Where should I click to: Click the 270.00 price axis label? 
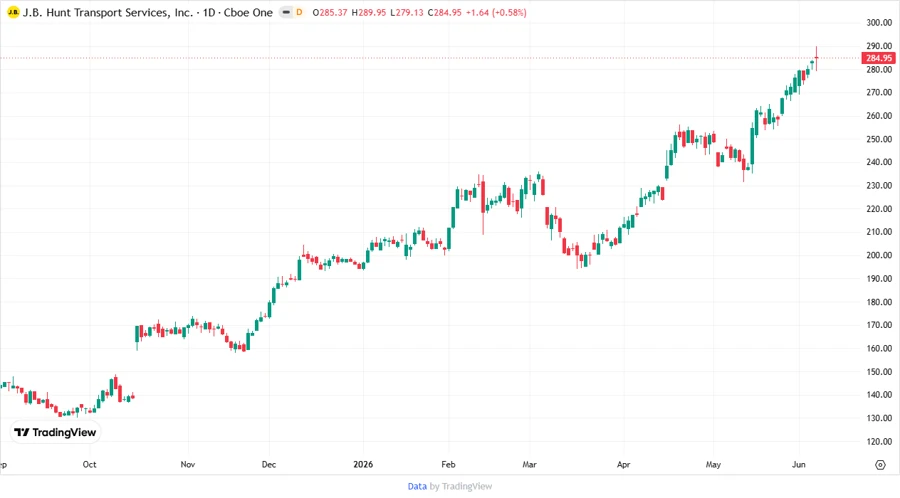click(879, 92)
